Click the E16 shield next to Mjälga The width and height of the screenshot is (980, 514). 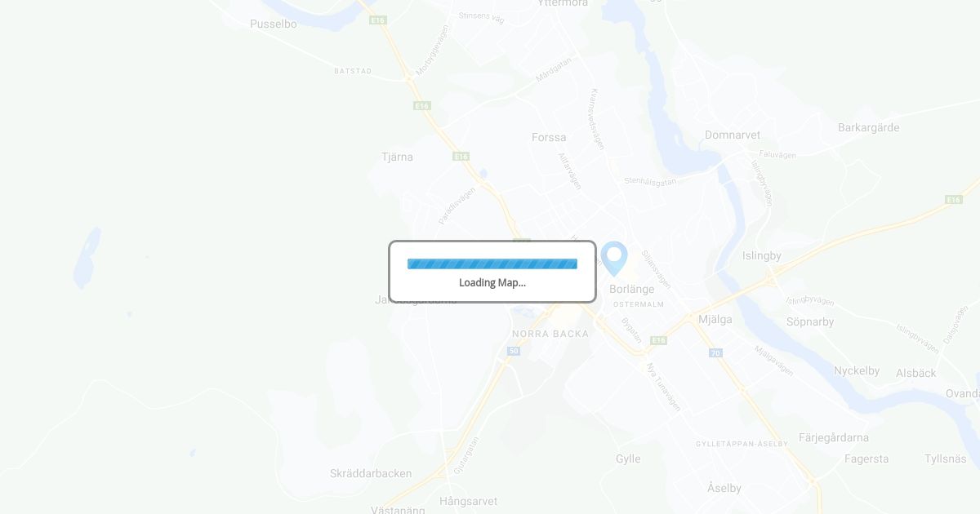tap(659, 339)
